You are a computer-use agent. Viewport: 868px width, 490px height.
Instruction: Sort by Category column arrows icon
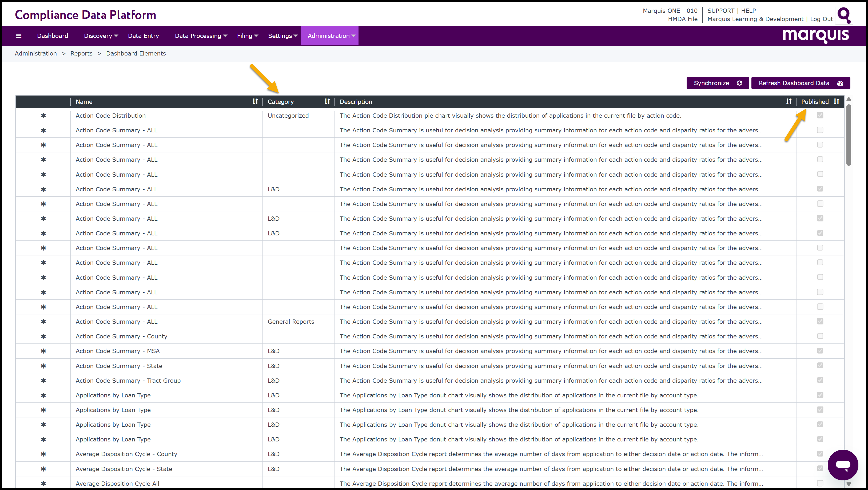coord(327,101)
